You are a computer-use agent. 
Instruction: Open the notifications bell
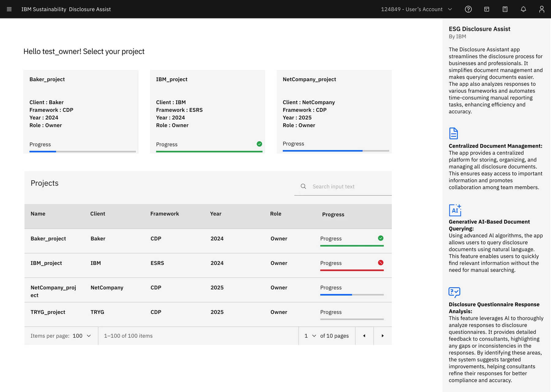(x=523, y=9)
